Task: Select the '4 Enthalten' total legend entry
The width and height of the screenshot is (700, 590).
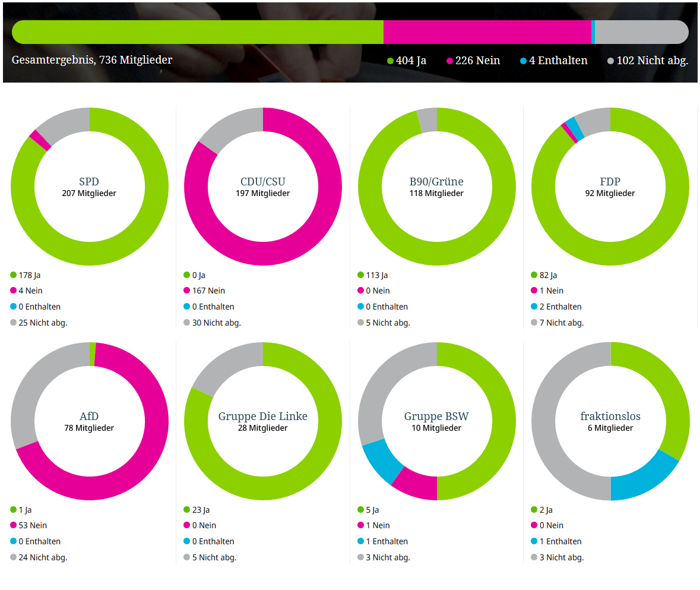Action: 553,61
